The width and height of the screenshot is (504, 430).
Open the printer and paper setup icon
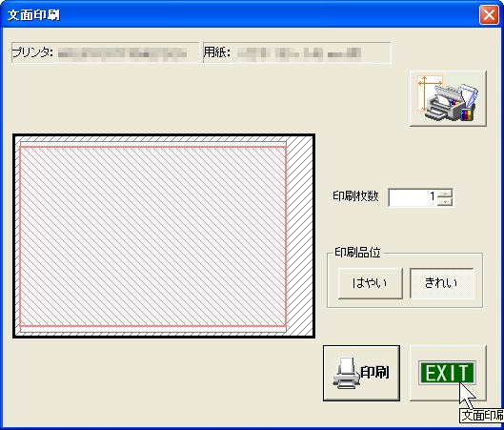pos(448,98)
